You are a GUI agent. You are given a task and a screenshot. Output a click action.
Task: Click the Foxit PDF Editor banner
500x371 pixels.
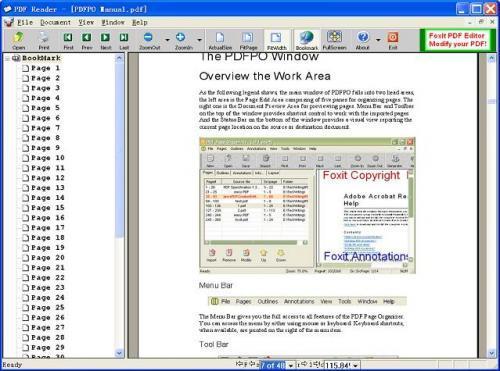tap(457, 40)
